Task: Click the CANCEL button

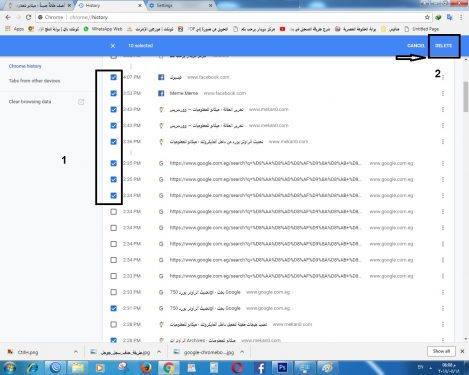Action: coord(415,46)
